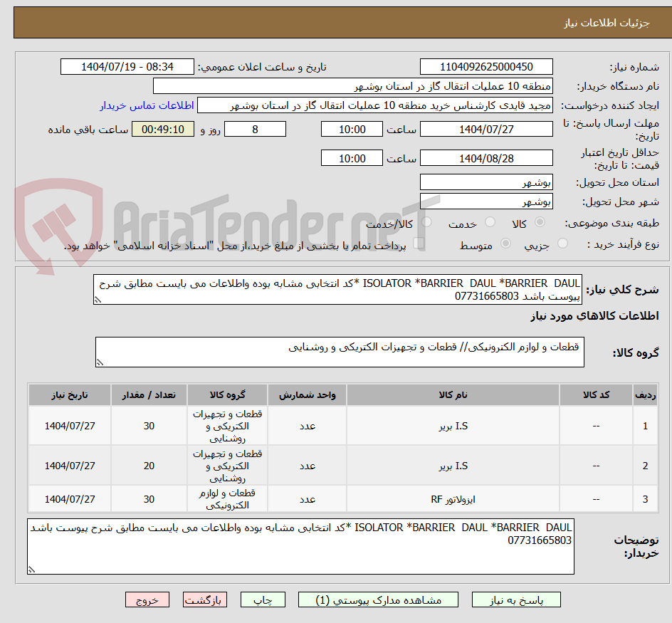
Task: Click the need number 1104092625000450 field
Action: pos(486,66)
